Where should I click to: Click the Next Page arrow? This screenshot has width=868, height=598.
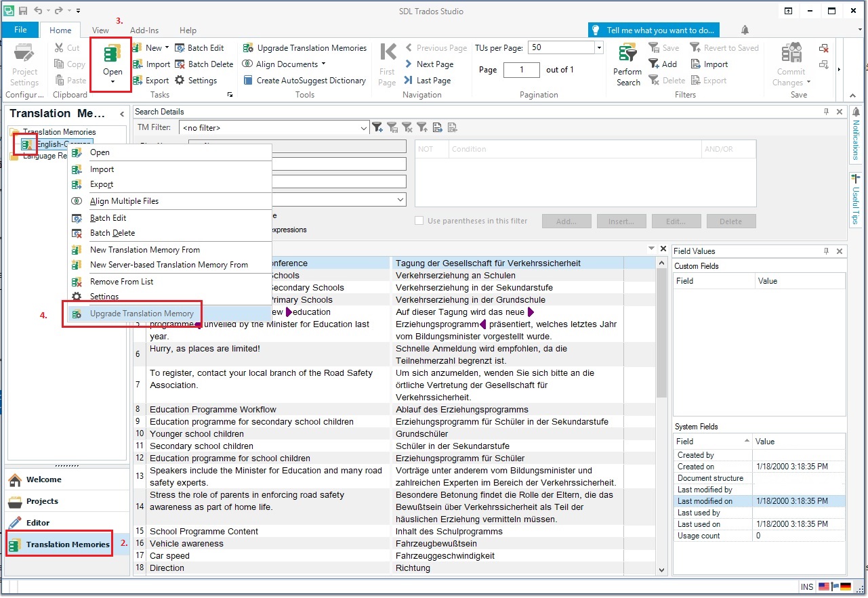pyautogui.click(x=409, y=64)
